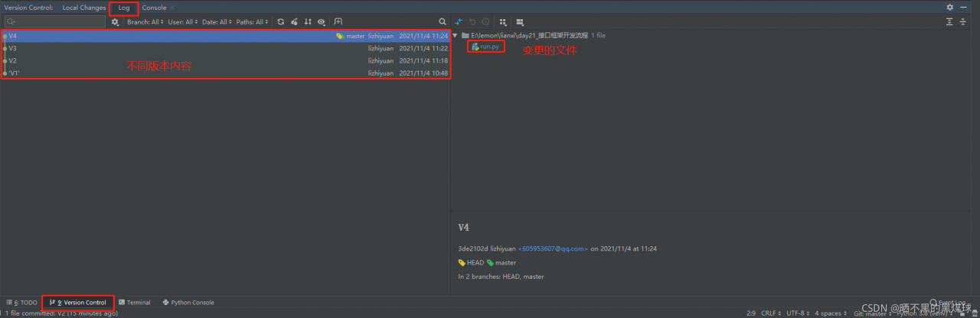
Task: Click the preview/layout icon next to Group By
Action: 520,22
